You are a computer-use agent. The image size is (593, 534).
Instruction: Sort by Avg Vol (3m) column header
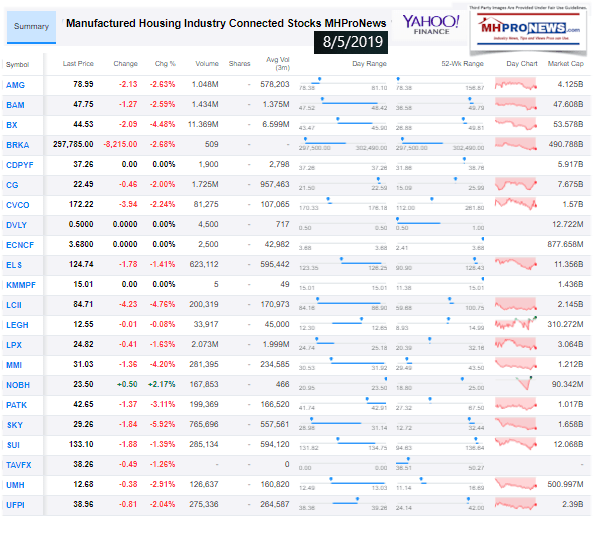278,64
